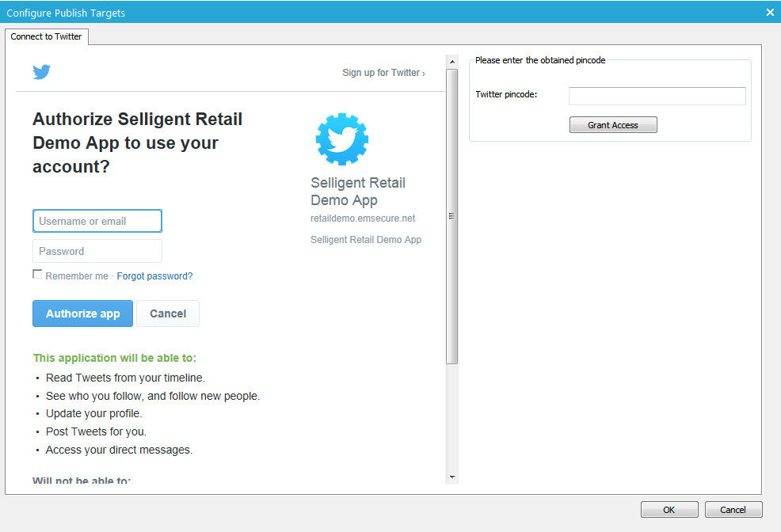
Task: Cancel the Twitter authorization request
Action: pos(168,313)
